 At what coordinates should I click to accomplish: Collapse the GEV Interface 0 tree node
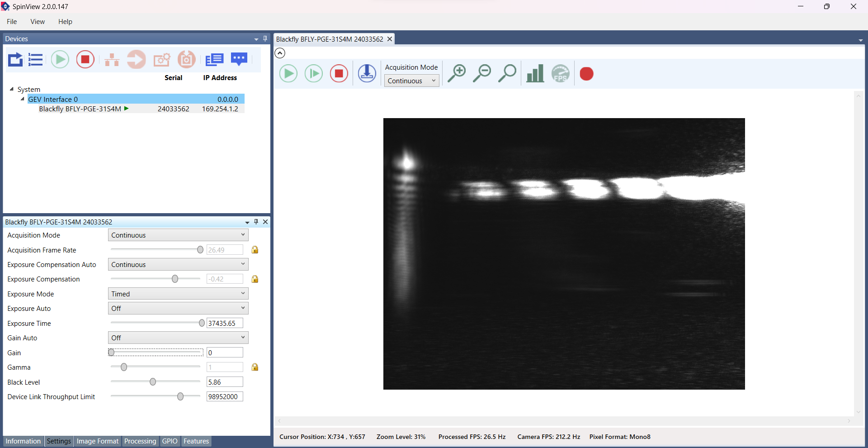[x=22, y=99]
